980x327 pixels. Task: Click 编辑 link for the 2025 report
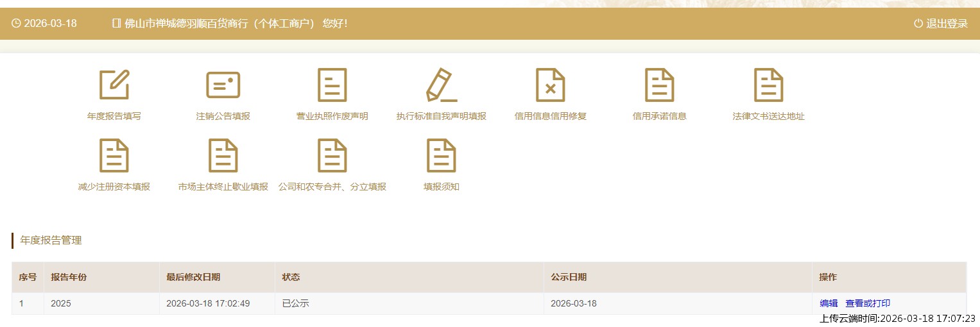829,303
